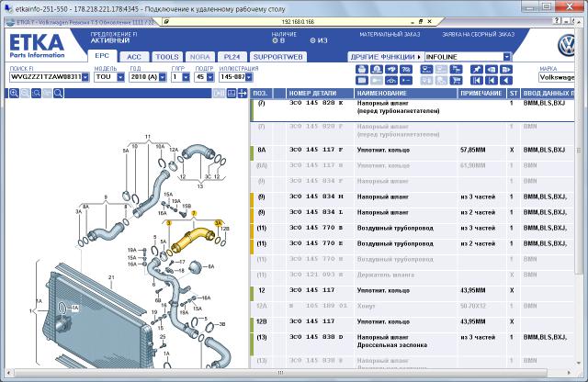The height and width of the screenshot is (382, 588).
Task: Select the 'ИЗ' availability radio button
Action: coord(312,40)
